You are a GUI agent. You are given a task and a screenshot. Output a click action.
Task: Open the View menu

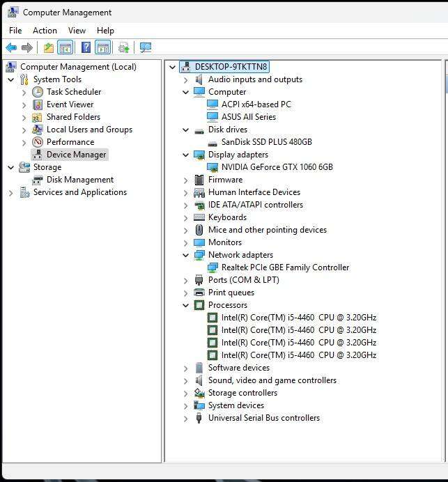77,31
